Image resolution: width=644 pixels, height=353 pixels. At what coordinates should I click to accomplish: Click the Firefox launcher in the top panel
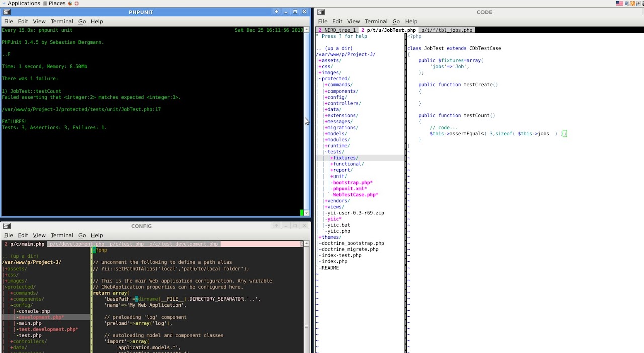[x=70, y=3]
